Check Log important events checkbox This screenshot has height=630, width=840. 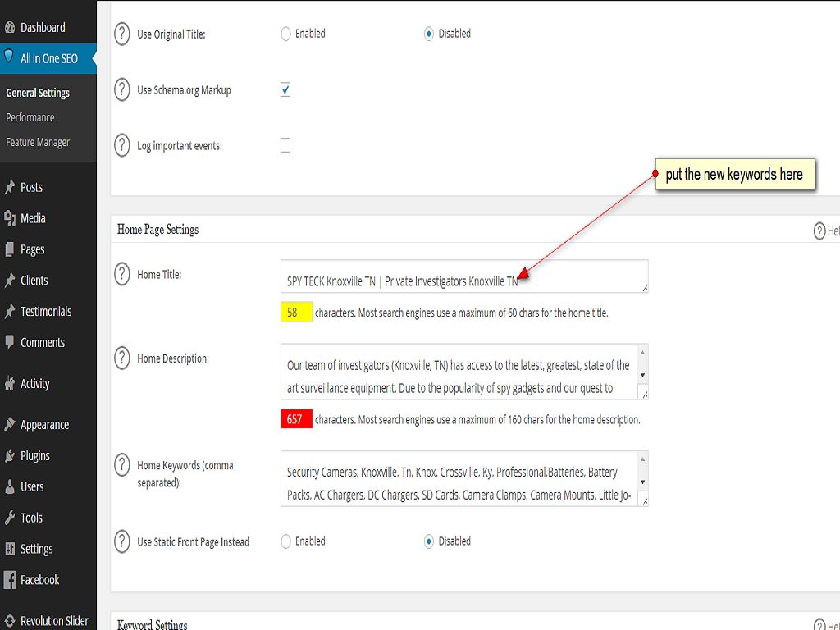point(285,145)
